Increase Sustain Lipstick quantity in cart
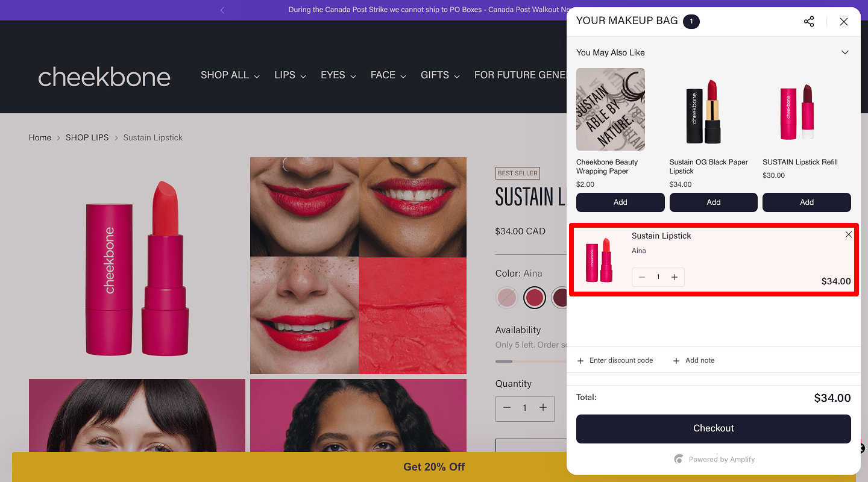The image size is (868, 482). point(675,277)
